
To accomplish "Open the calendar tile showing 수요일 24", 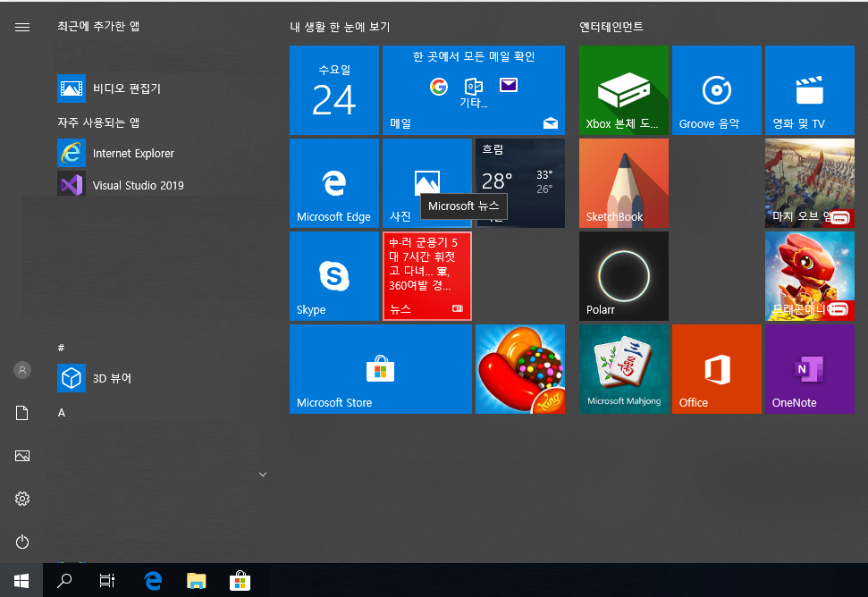I will coord(334,90).
